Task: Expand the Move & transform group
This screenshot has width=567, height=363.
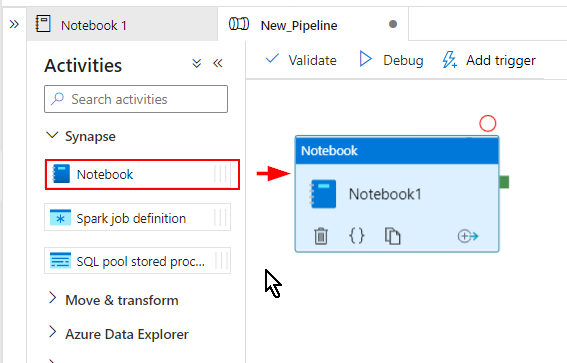Action: click(x=52, y=298)
